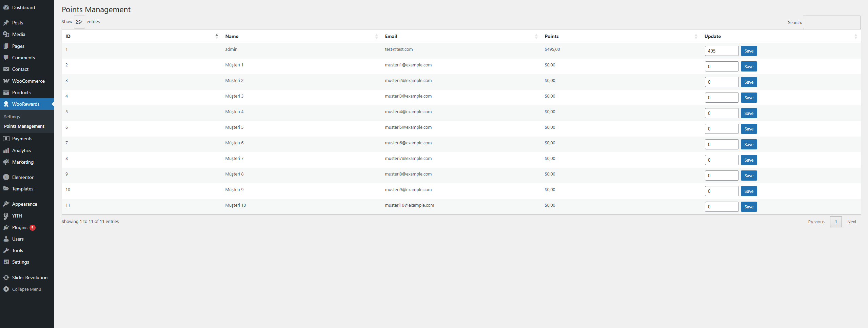
Task: Sort table by Points column arrows
Action: point(696,36)
